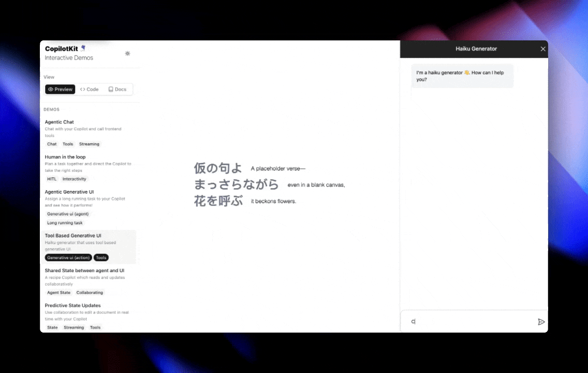Click the send message paper-plane icon
This screenshot has height=373, width=588.
[x=541, y=322]
